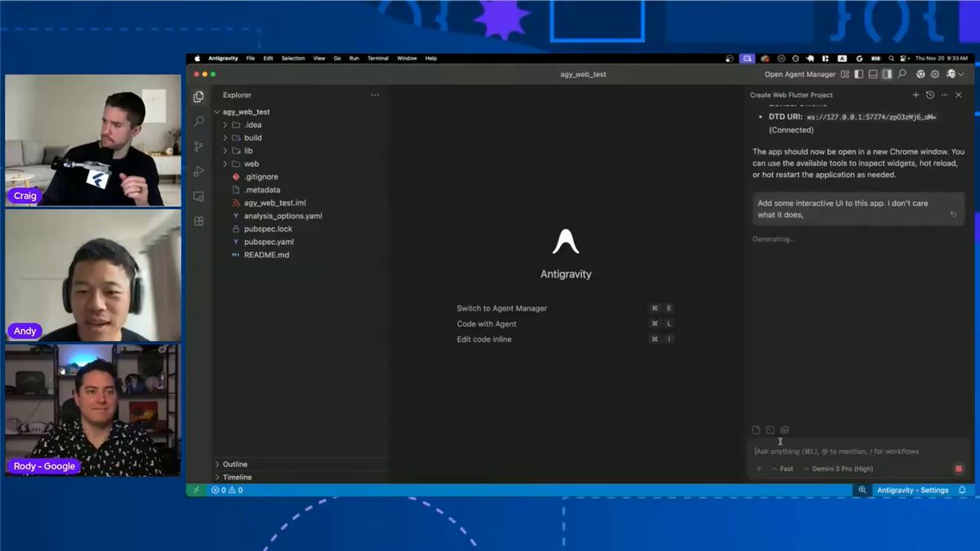Add context with plus icon beside Fast
980x551 pixels.
pos(759,469)
